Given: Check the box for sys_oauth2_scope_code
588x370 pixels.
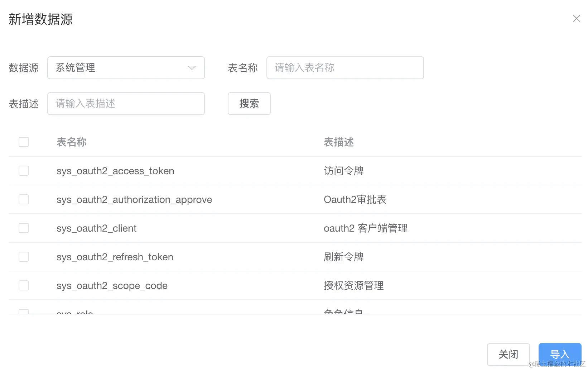Looking at the screenshot, I should pyautogui.click(x=24, y=285).
